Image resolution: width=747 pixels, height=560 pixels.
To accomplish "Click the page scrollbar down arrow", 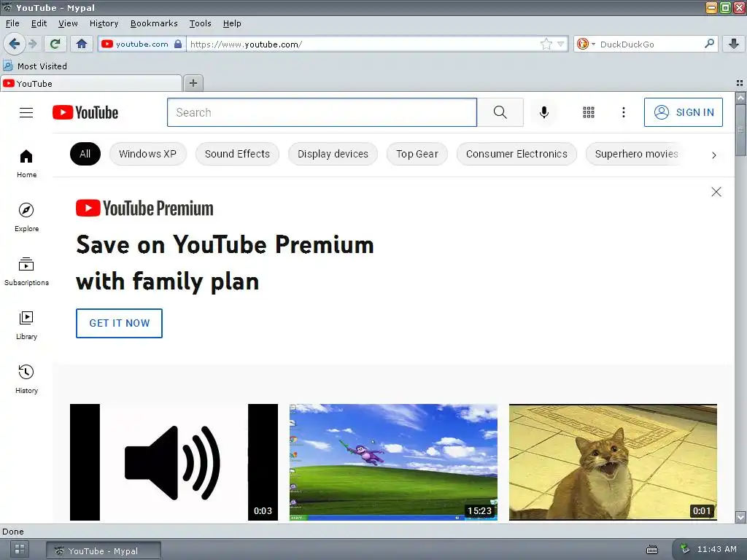I will click(740, 517).
